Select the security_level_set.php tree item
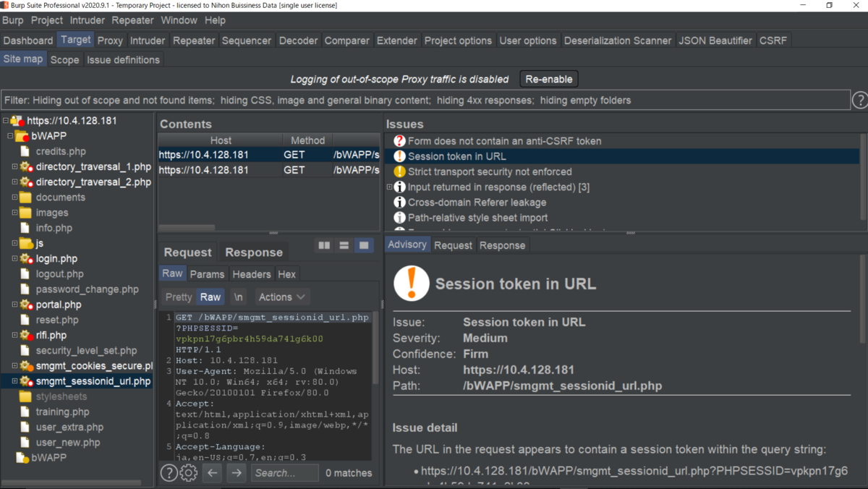 click(x=86, y=350)
